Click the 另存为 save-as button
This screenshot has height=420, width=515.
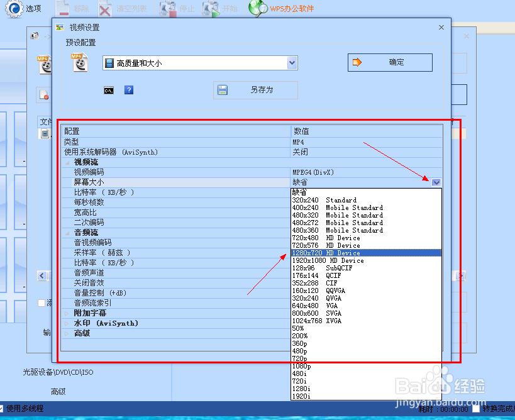pos(255,90)
